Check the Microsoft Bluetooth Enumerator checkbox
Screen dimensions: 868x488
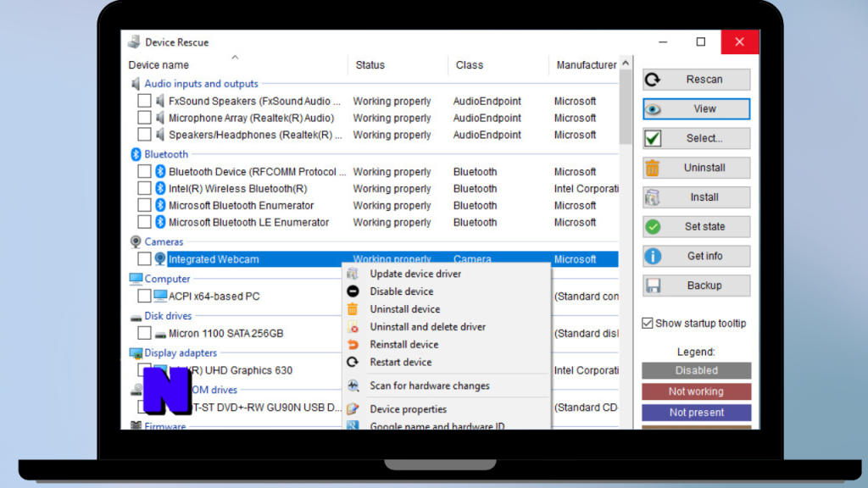coord(144,205)
